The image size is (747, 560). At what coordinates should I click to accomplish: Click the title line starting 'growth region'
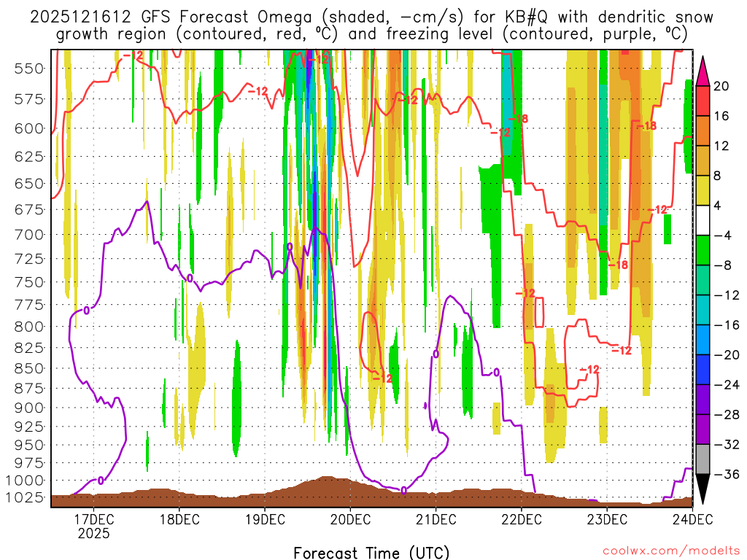pos(371,34)
